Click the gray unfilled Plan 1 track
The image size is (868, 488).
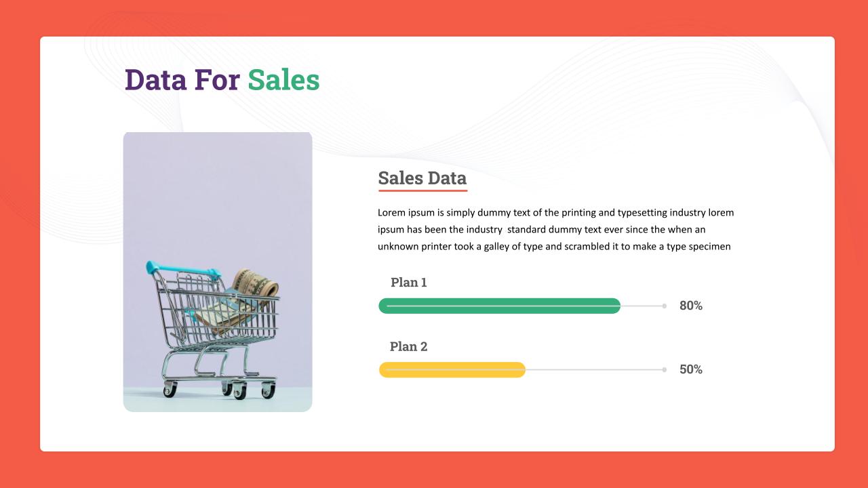642,306
